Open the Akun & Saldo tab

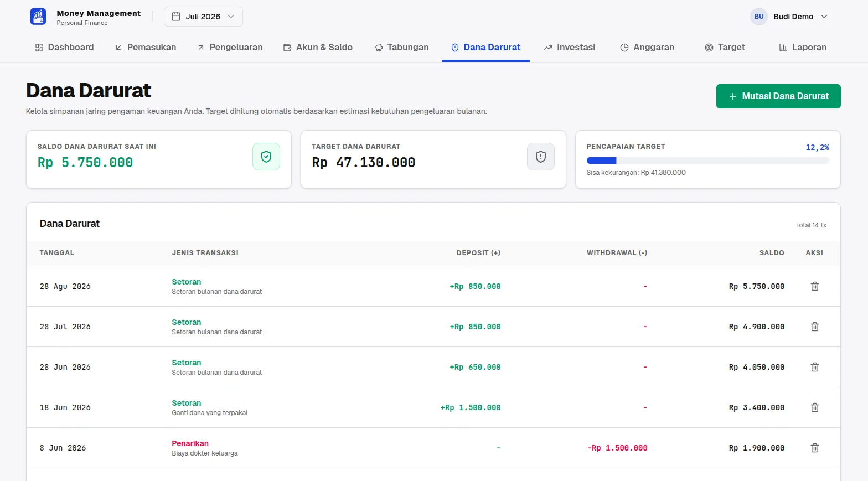pyautogui.click(x=318, y=48)
